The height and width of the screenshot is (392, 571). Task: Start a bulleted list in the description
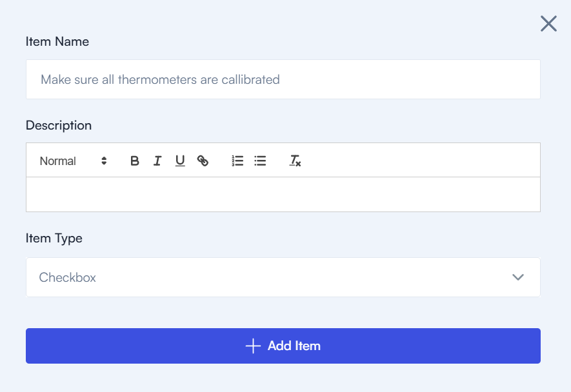pos(260,161)
